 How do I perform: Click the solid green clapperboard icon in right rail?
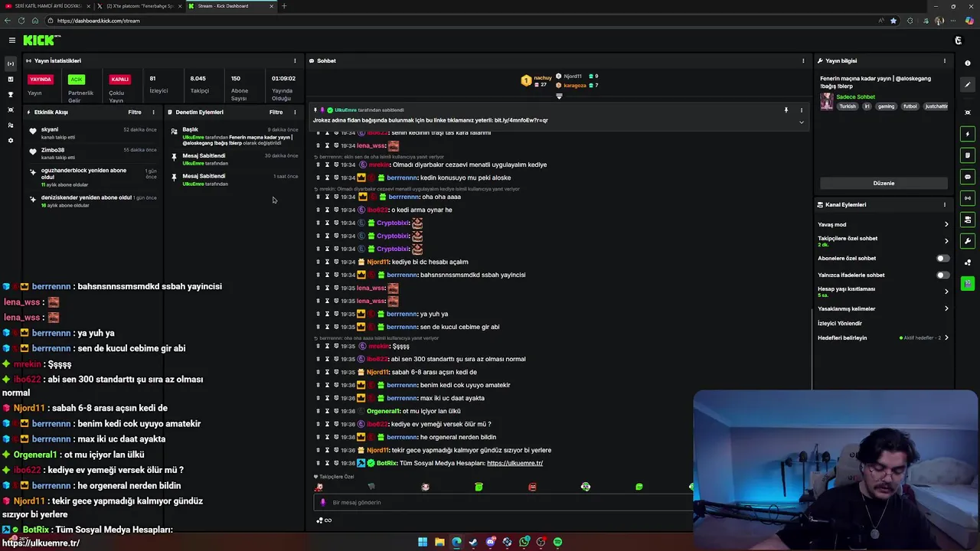tap(968, 284)
